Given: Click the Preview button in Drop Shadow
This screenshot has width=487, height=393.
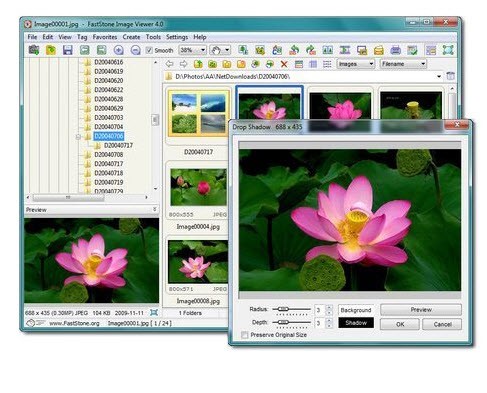Looking at the screenshot, I should (x=421, y=310).
